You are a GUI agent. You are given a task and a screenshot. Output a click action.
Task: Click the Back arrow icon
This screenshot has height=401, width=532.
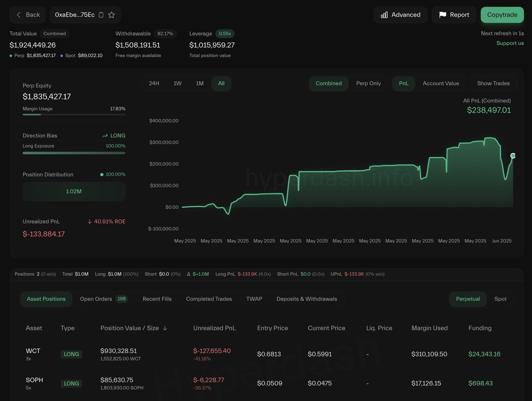point(19,15)
